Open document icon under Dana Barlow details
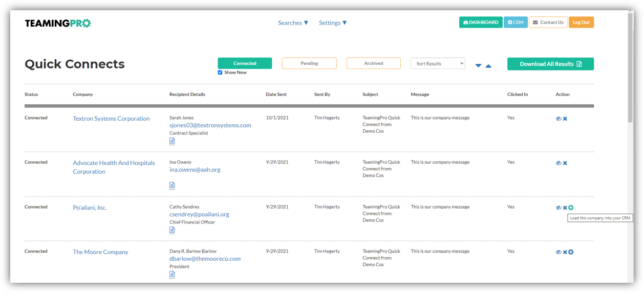Screen dimensions: 644x293 pos(172,275)
